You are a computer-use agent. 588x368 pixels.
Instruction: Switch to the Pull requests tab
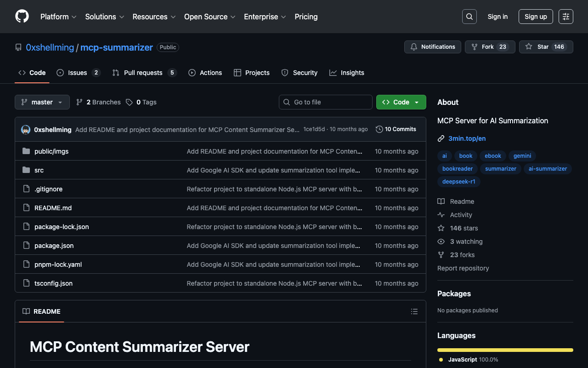pyautogui.click(x=143, y=73)
